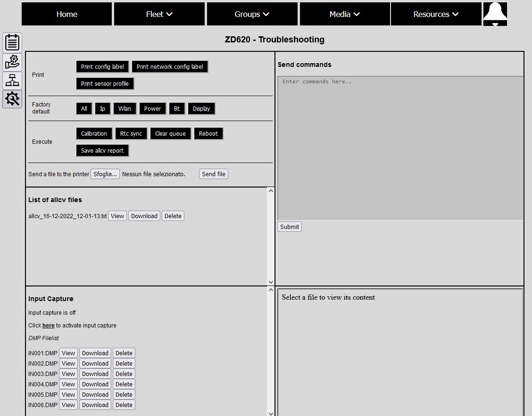The height and width of the screenshot is (416, 532).
Task: Click Print network config label button
Action: pyautogui.click(x=170, y=67)
